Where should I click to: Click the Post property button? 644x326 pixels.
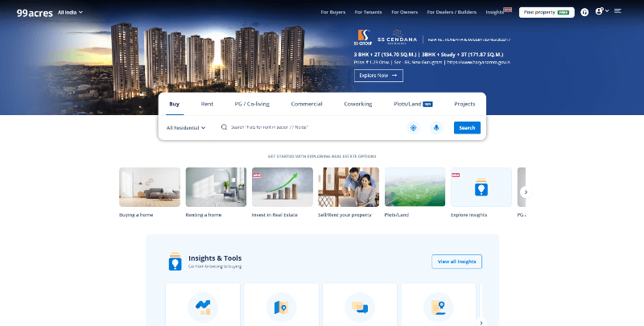547,12
